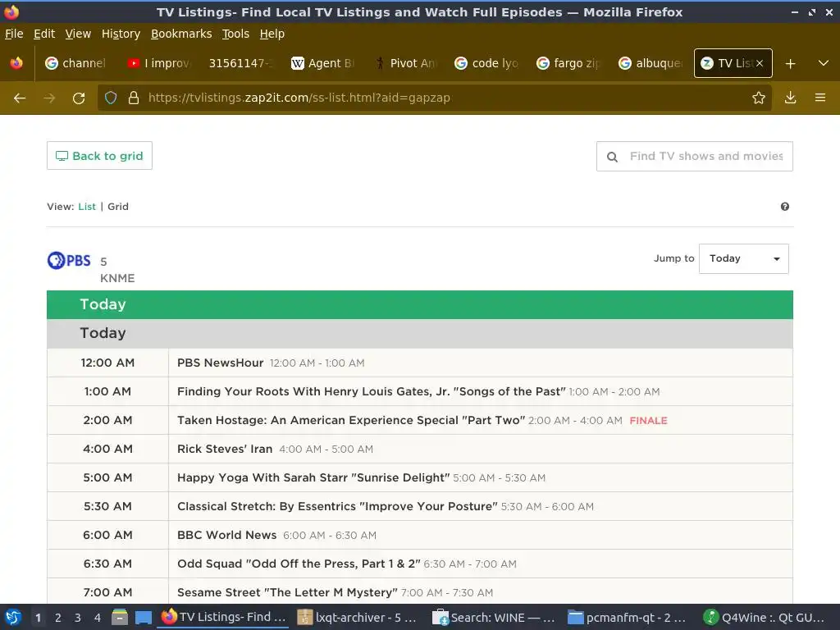
Task: Bookmark this page with the star icon
Action: 759,98
